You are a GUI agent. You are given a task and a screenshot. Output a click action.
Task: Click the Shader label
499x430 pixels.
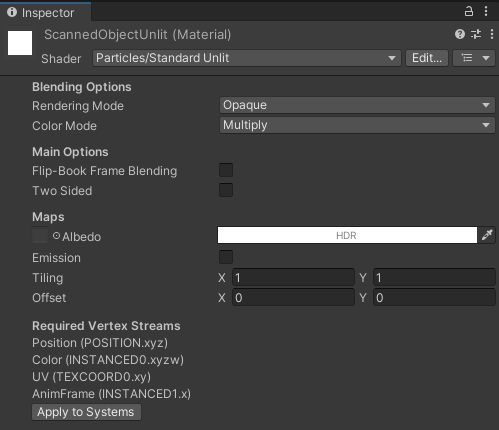pyautogui.click(x=61, y=59)
